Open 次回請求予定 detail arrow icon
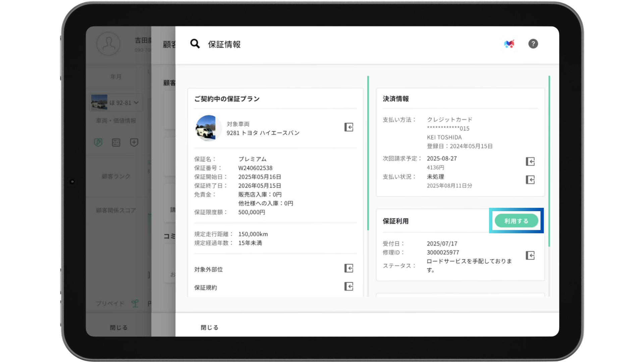644x362 pixels. click(x=530, y=162)
